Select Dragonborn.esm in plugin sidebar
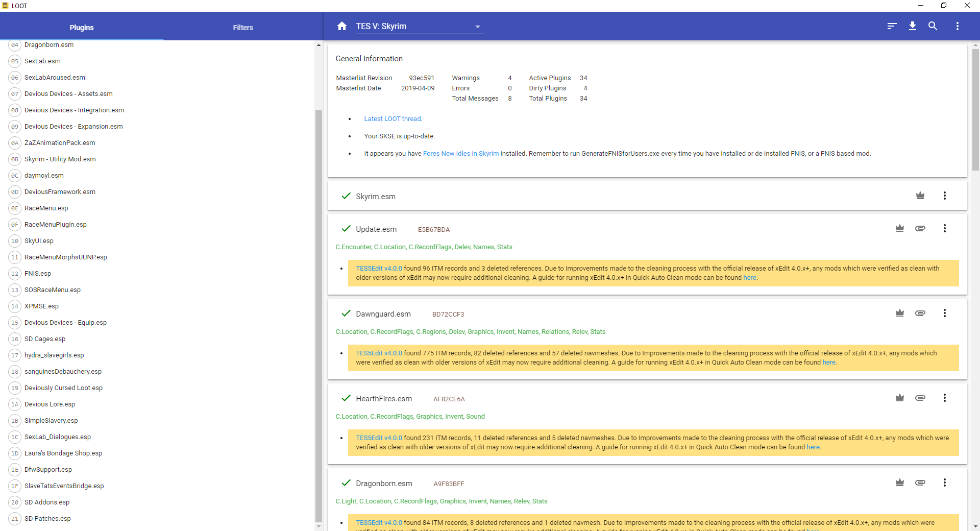The height and width of the screenshot is (531, 980). [x=49, y=45]
